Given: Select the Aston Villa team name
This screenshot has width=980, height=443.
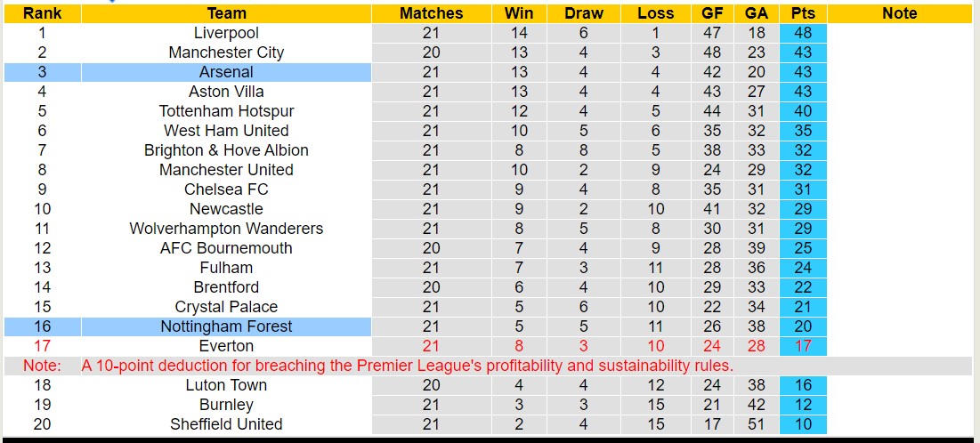Looking at the screenshot, I should point(226,92).
